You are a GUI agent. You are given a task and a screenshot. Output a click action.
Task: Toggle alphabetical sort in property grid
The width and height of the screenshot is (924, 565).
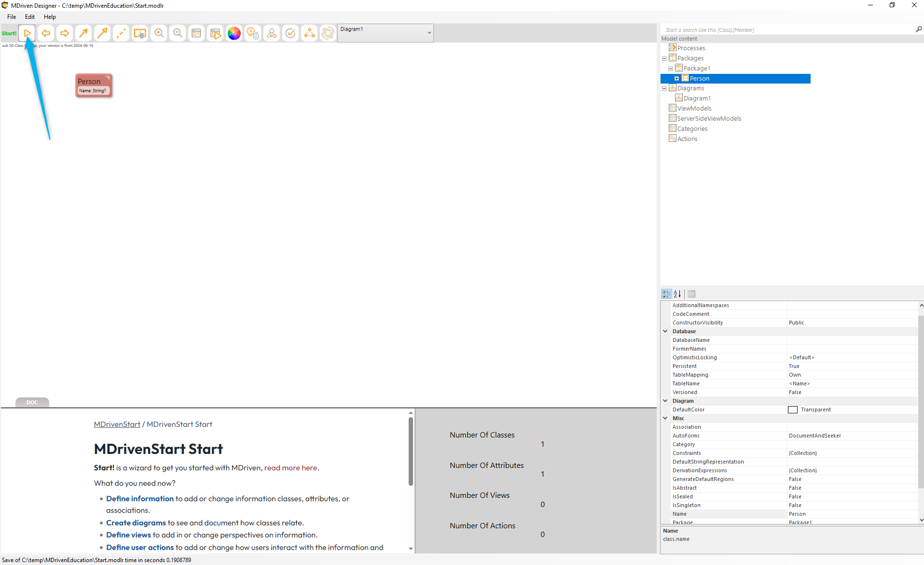[677, 294]
